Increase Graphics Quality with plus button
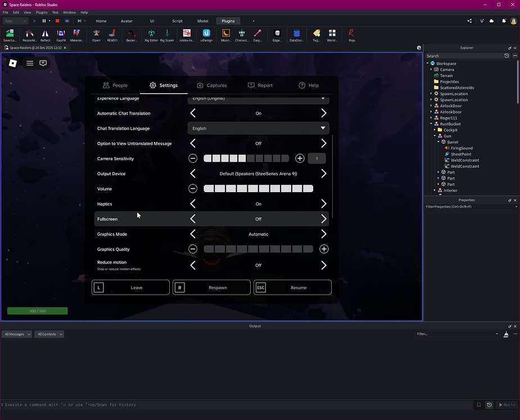Screen dimensions: 520x420 point(324,249)
